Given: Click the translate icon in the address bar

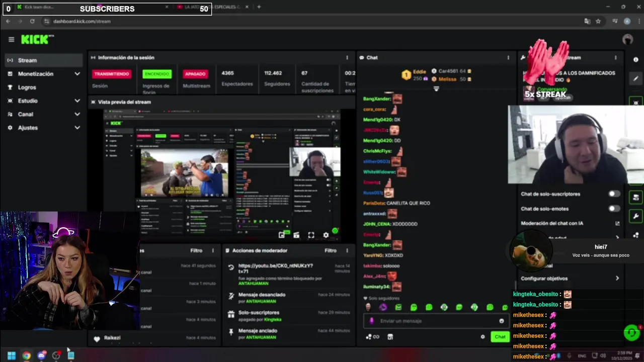Looking at the screenshot, I should [x=587, y=21].
